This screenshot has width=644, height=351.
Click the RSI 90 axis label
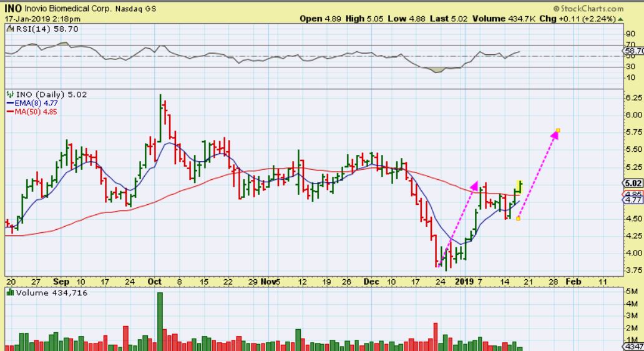tap(630, 34)
